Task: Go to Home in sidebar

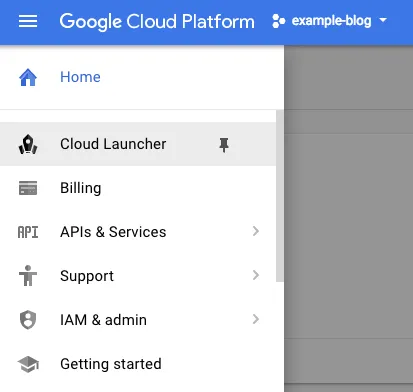Action: click(142, 77)
